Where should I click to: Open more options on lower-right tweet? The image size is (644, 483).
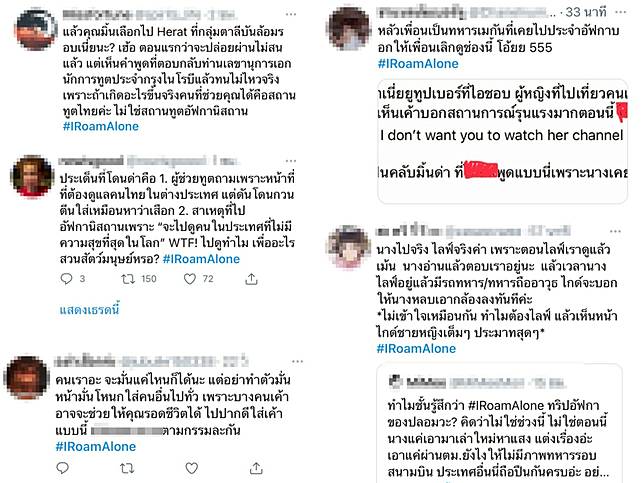615,231
